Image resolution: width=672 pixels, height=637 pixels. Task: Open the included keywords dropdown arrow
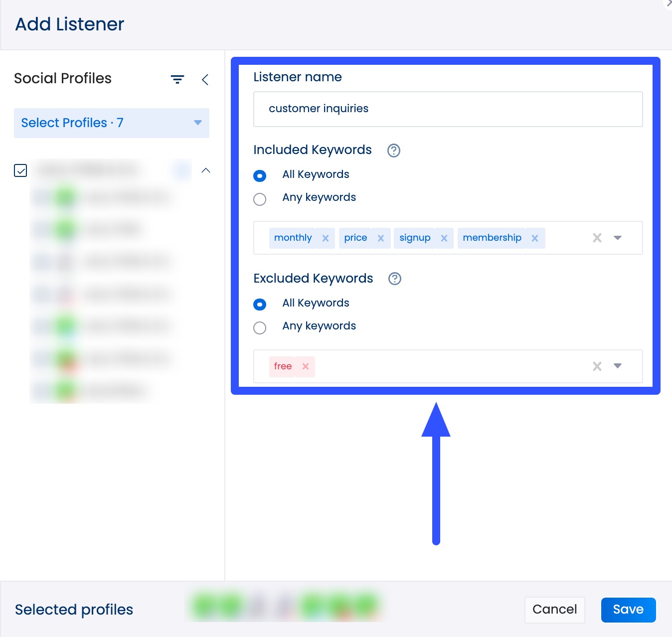click(618, 238)
